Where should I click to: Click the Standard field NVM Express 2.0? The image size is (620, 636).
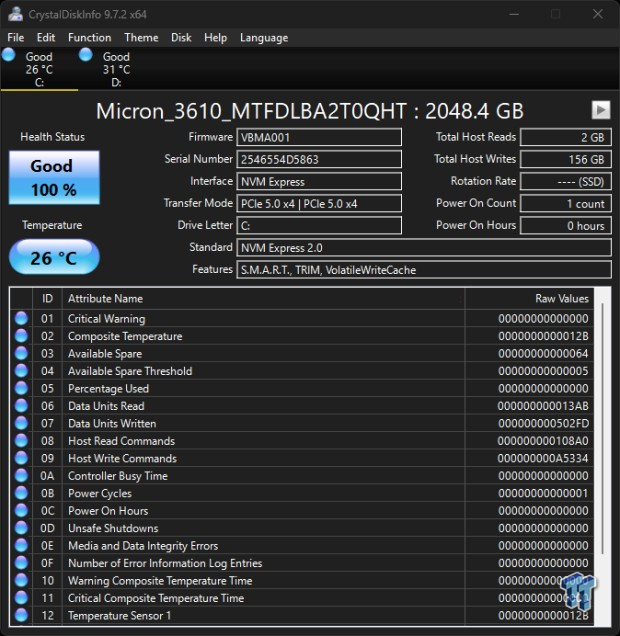click(424, 247)
